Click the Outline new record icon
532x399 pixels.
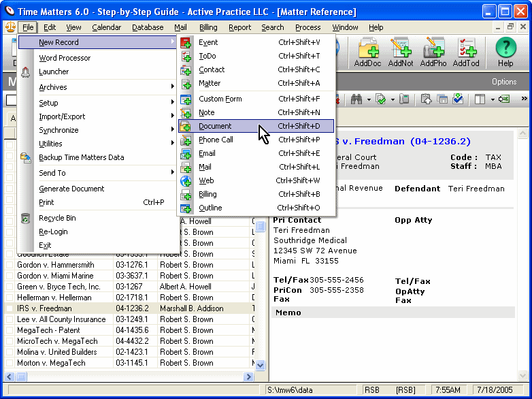coord(186,208)
